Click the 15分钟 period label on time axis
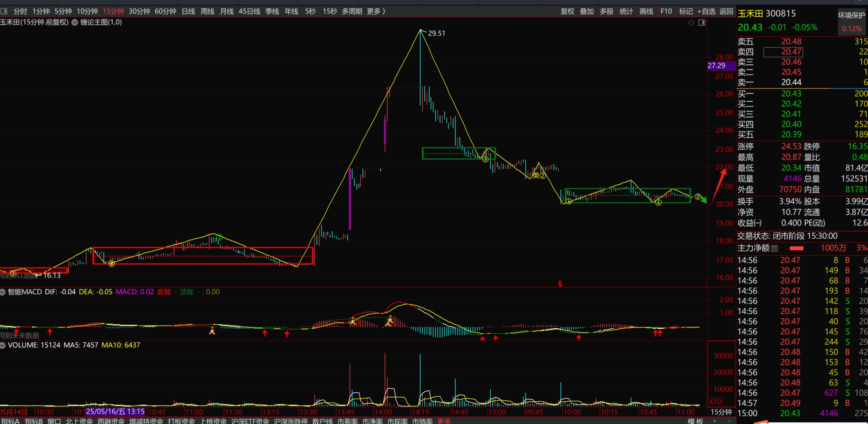Viewport: 868px width, 424px height. click(x=721, y=412)
